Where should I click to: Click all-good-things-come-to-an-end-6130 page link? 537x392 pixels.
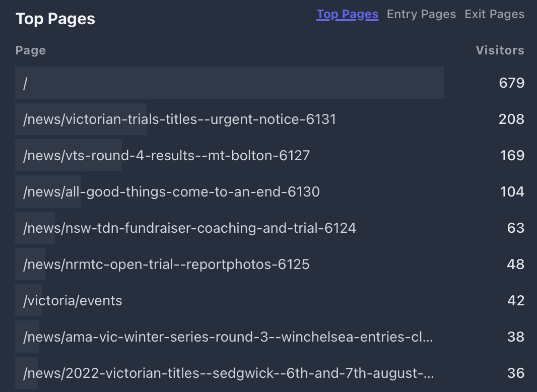pos(171,192)
